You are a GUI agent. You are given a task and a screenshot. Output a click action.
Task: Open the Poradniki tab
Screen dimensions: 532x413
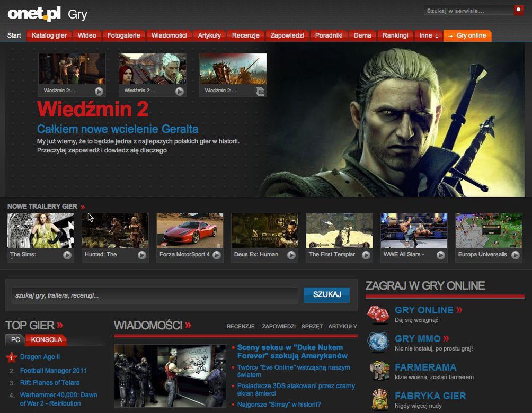point(329,35)
